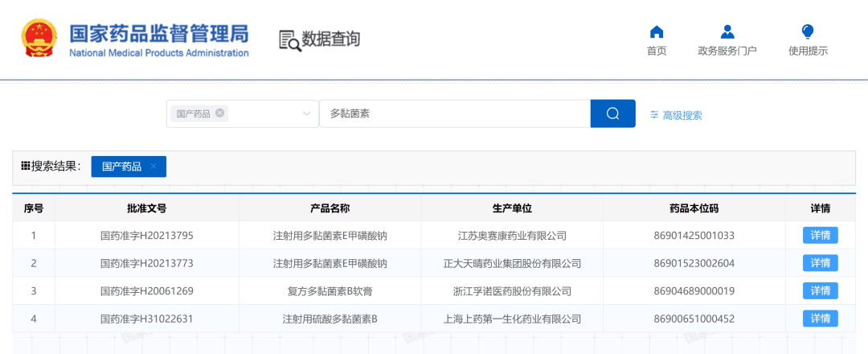
Task: Click drug code 86901425001033
Action: (x=694, y=236)
